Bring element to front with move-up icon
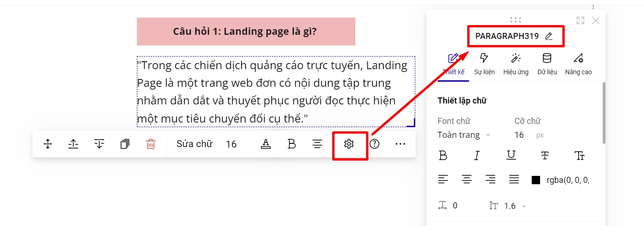This screenshot has width=644, height=226. (x=73, y=144)
